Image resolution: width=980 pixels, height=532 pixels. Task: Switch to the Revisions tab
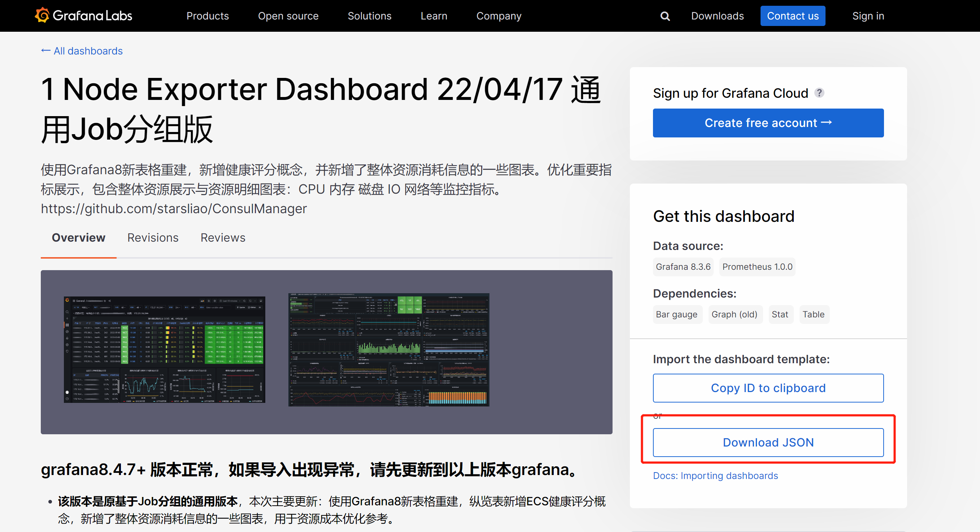pos(153,238)
